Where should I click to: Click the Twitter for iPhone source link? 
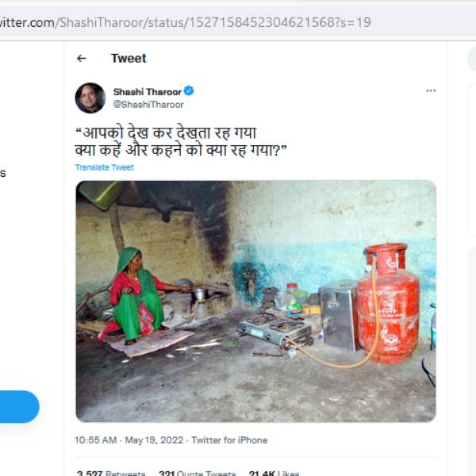click(229, 440)
